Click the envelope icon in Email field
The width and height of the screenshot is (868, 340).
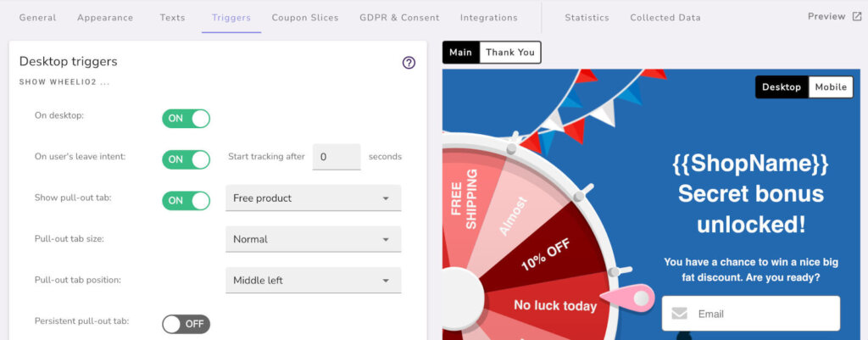point(679,314)
